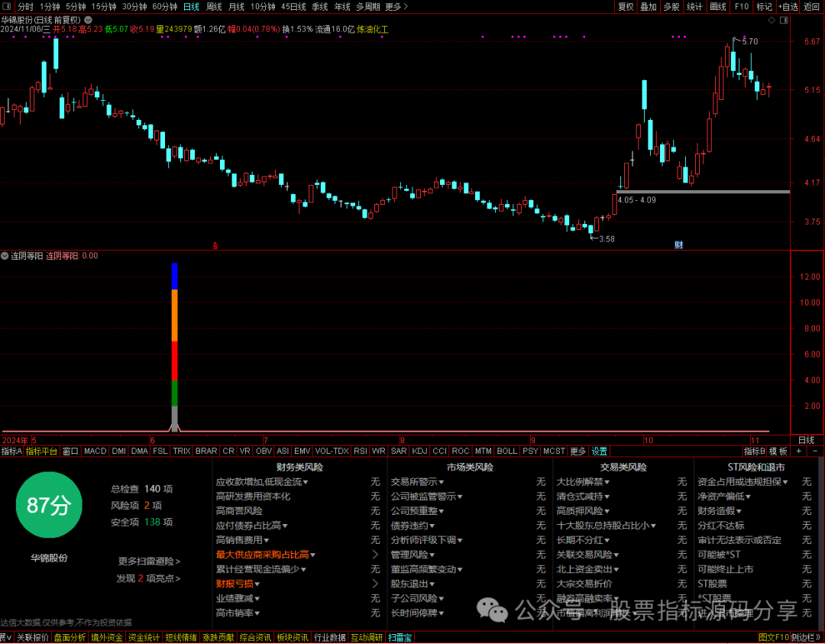
Task: Select the BOLL indicator
Action: click(x=507, y=451)
